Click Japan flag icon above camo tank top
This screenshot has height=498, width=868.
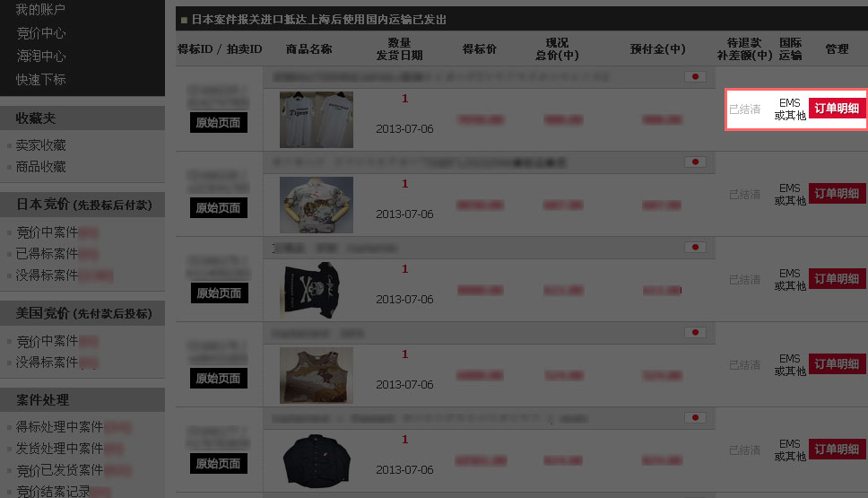(695, 332)
